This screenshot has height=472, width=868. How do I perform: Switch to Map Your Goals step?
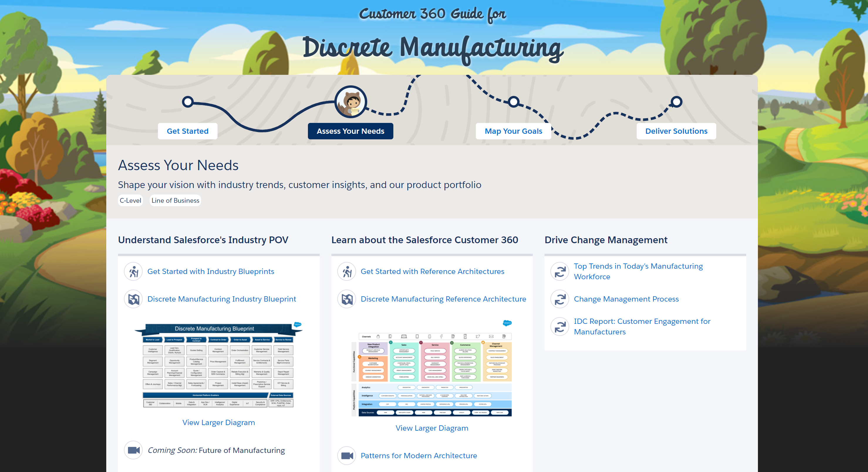pos(513,131)
